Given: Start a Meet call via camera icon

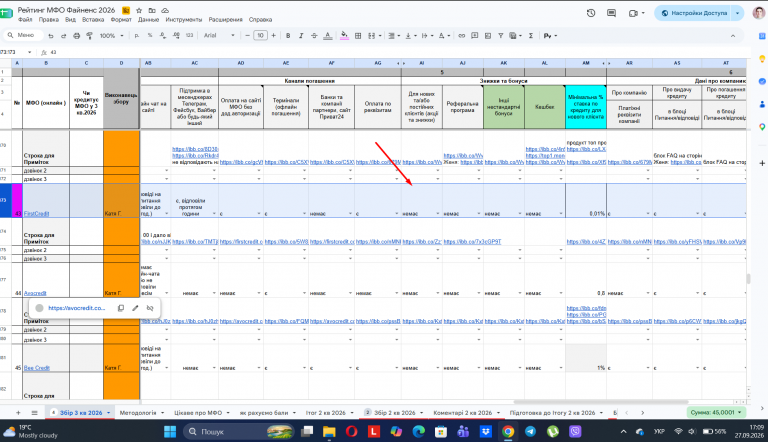Looking at the screenshot, I should click(633, 13).
